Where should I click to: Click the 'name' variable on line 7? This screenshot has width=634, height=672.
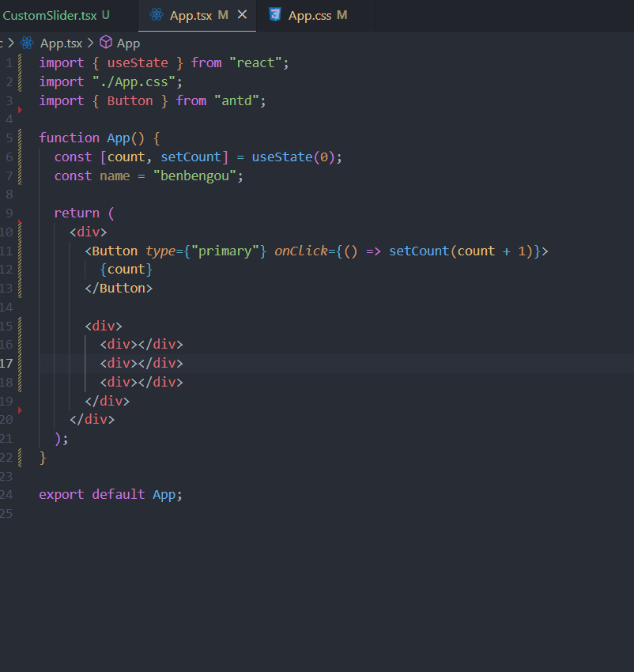(115, 176)
